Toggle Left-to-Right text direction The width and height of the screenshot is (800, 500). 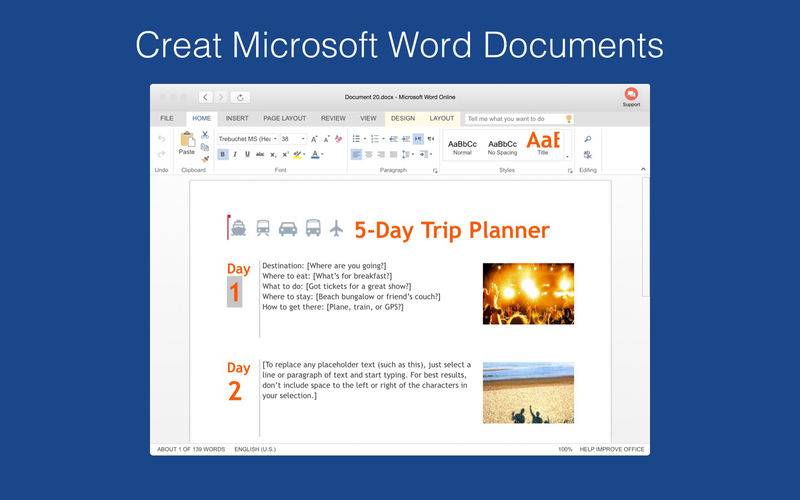pos(418,139)
